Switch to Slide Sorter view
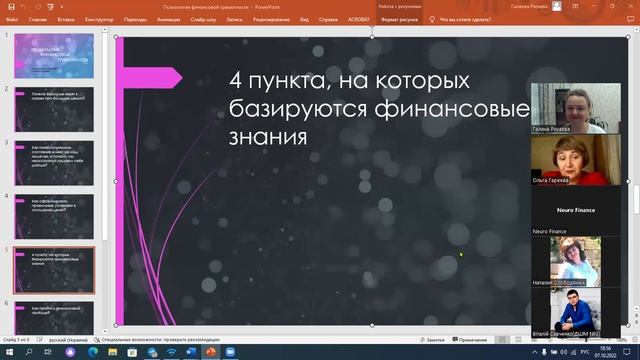The width and height of the screenshot is (640, 360). tap(518, 340)
